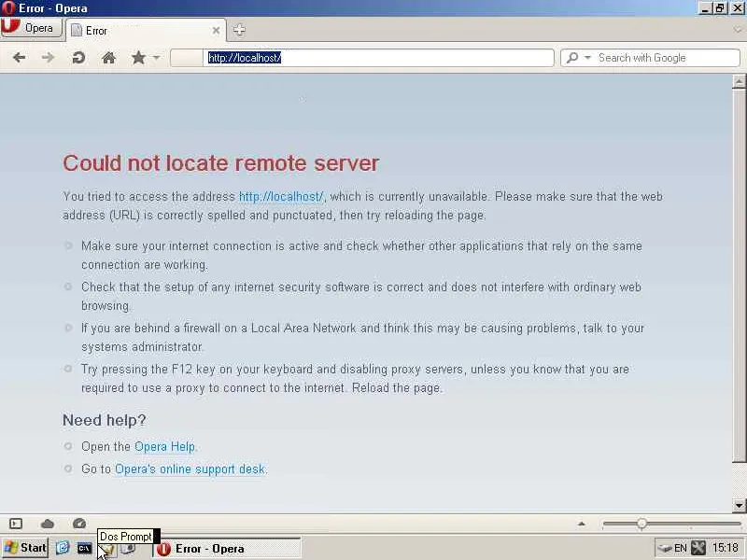
Task: Follow the http://localhost/ link in the error text
Action: [281, 196]
